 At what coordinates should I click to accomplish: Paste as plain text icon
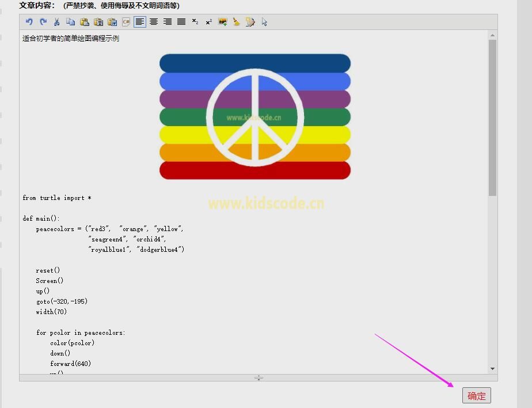click(x=98, y=22)
